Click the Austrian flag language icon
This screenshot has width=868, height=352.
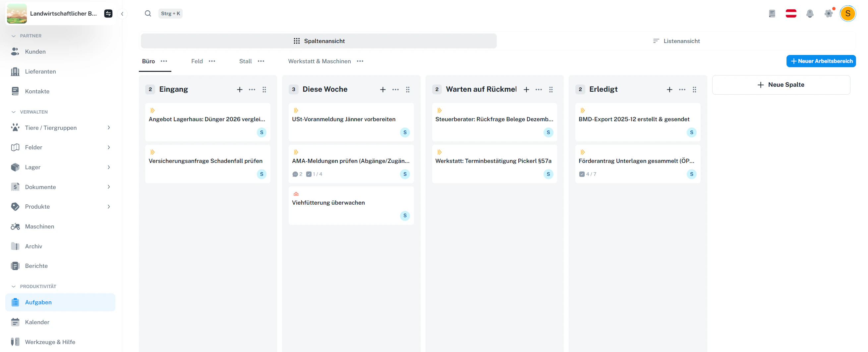[x=791, y=14]
